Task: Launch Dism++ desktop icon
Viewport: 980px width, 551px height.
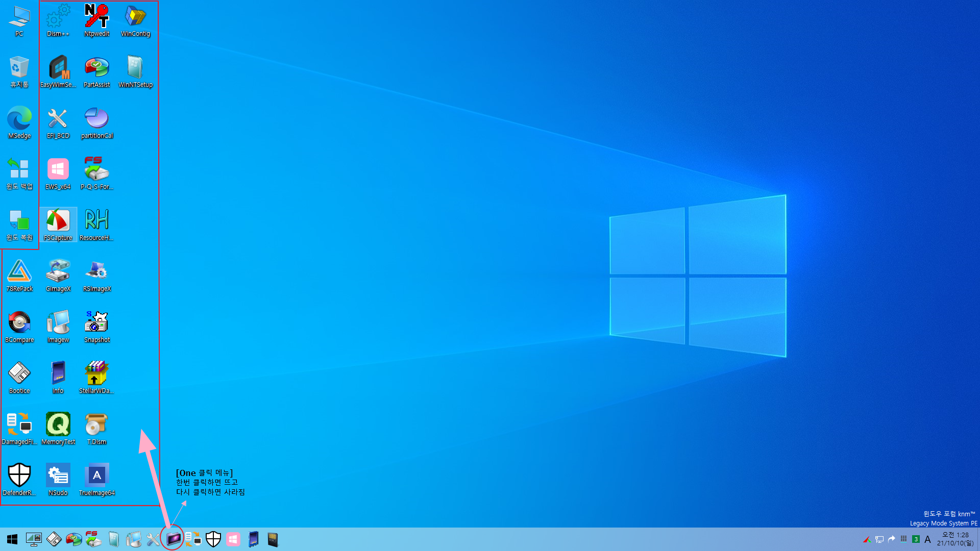Action: click(x=58, y=21)
